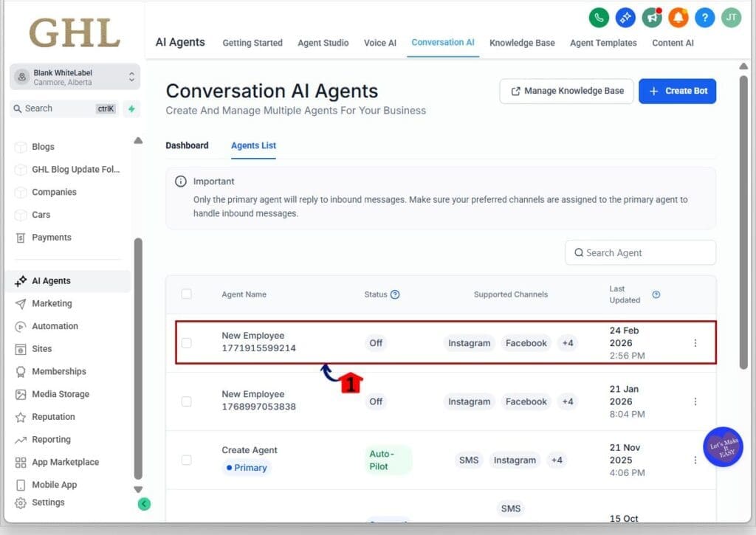Click the JT profile avatar icon
The width and height of the screenshot is (756, 535).
coord(731,17)
